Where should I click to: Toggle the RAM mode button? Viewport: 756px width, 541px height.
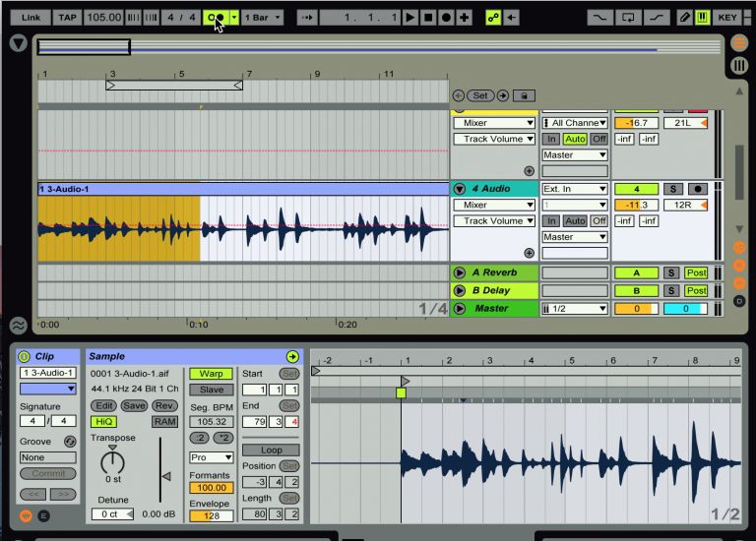tap(165, 422)
